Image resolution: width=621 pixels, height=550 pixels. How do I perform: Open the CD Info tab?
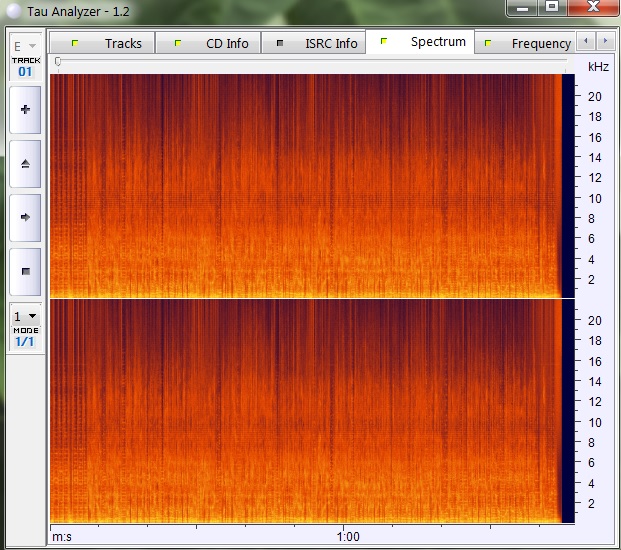click(x=214, y=43)
